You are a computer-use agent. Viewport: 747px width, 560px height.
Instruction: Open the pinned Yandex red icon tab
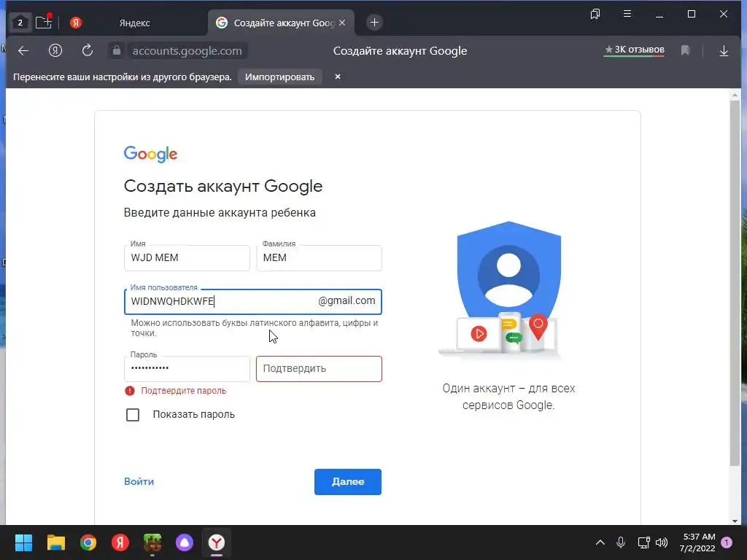pyautogui.click(x=76, y=23)
